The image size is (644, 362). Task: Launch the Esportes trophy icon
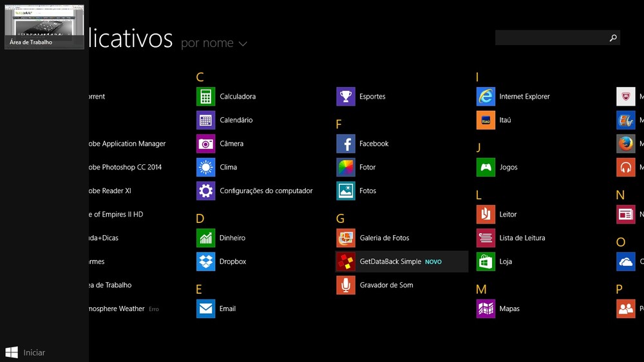click(346, 97)
